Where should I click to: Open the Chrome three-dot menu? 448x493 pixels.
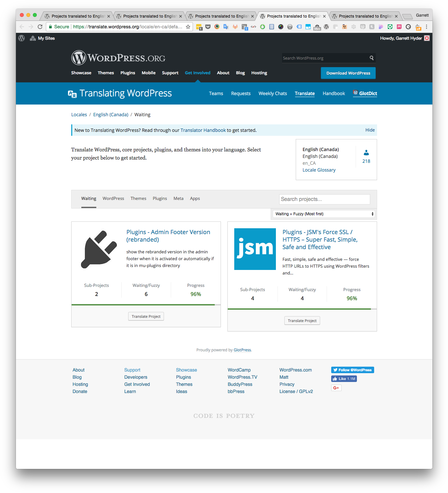[427, 27]
